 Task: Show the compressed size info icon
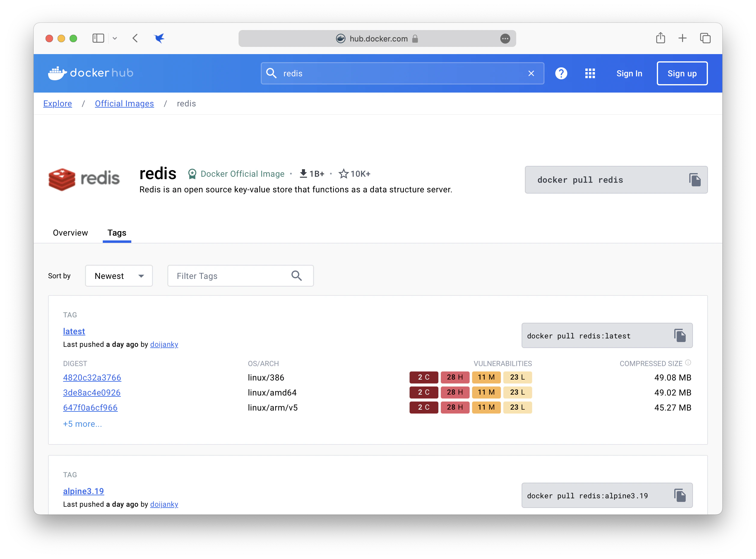click(688, 363)
